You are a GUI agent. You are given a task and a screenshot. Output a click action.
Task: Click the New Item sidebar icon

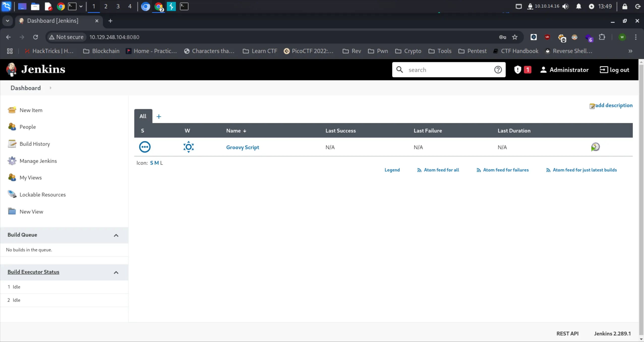pos(12,110)
